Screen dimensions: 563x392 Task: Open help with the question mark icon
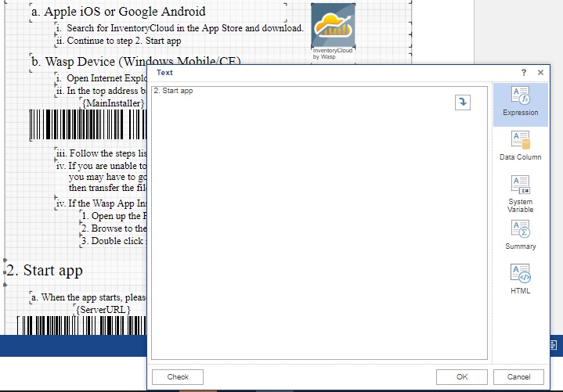pos(522,73)
